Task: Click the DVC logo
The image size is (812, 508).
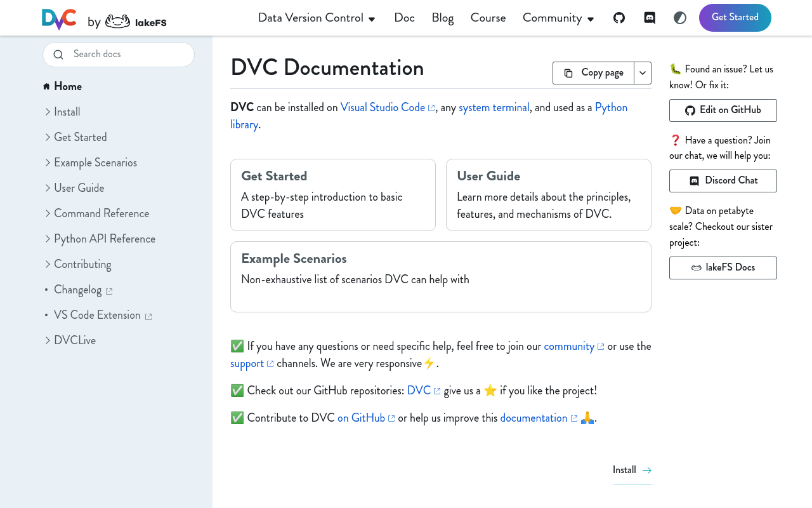Action: 59,19
